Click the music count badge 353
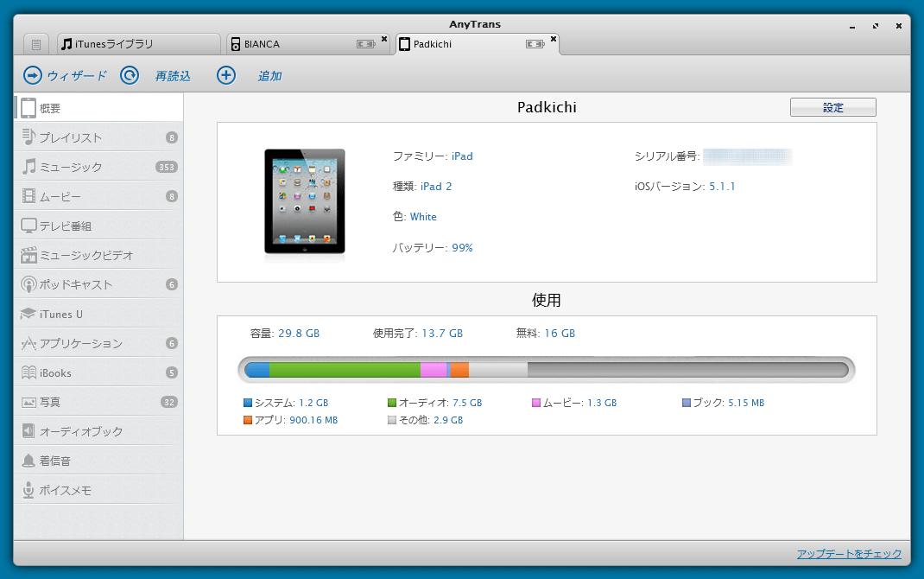This screenshot has width=924, height=579. pyautogui.click(x=167, y=167)
